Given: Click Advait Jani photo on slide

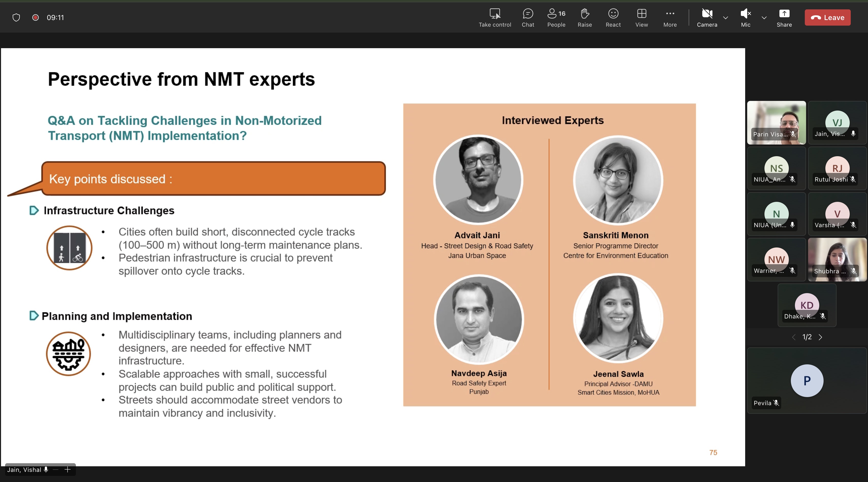Looking at the screenshot, I should [478, 180].
